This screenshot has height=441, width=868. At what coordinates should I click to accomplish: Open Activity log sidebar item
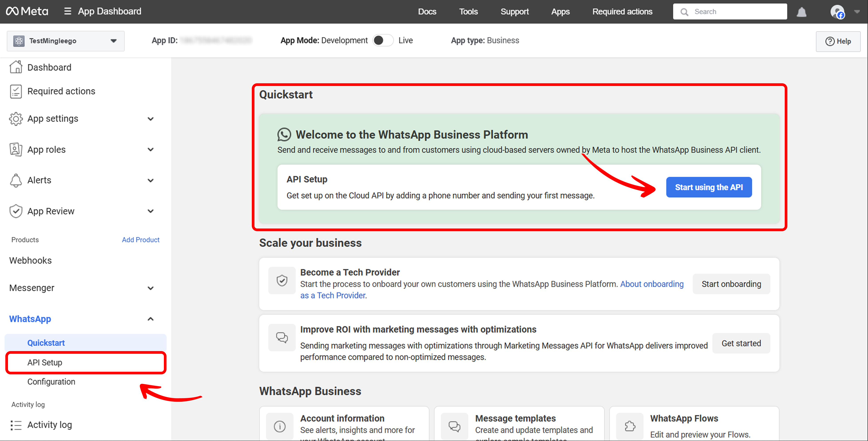[49, 425]
